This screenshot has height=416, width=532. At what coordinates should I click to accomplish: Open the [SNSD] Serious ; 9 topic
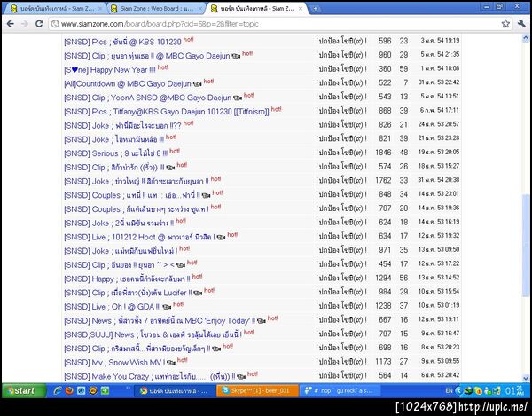[x=115, y=153]
